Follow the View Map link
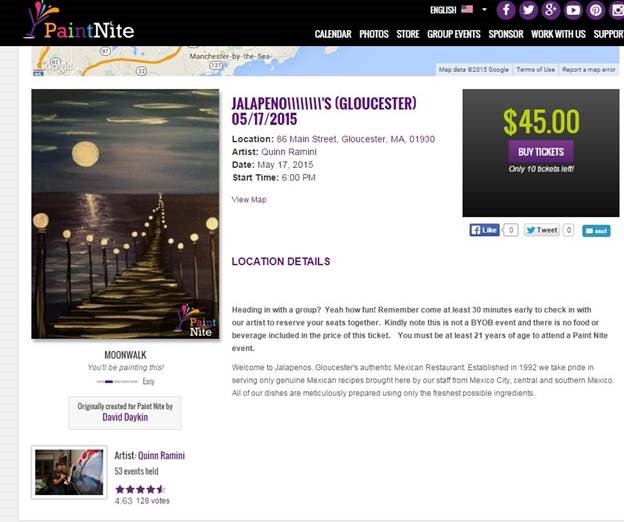 pos(249,199)
